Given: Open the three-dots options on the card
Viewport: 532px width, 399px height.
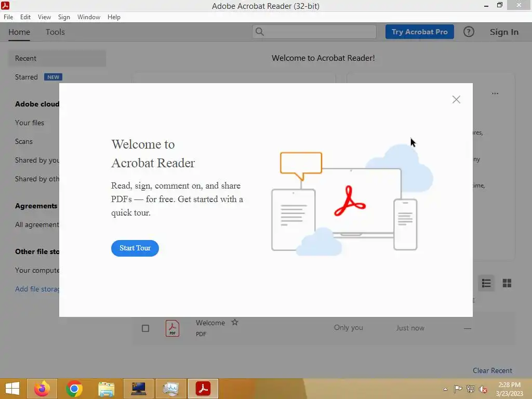Looking at the screenshot, I should (x=495, y=94).
